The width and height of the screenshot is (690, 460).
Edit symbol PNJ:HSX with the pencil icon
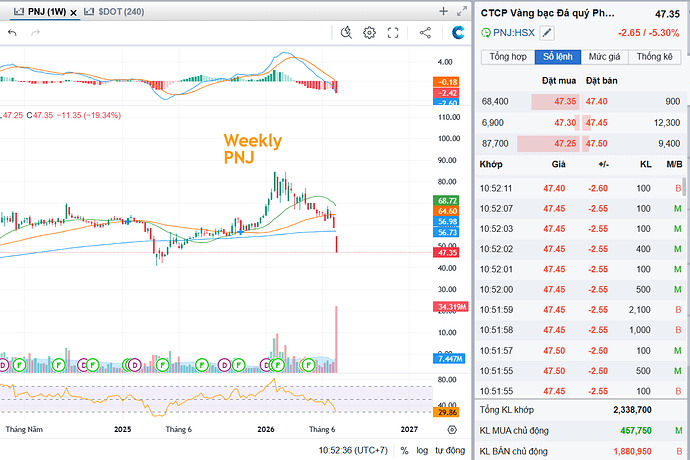click(547, 33)
